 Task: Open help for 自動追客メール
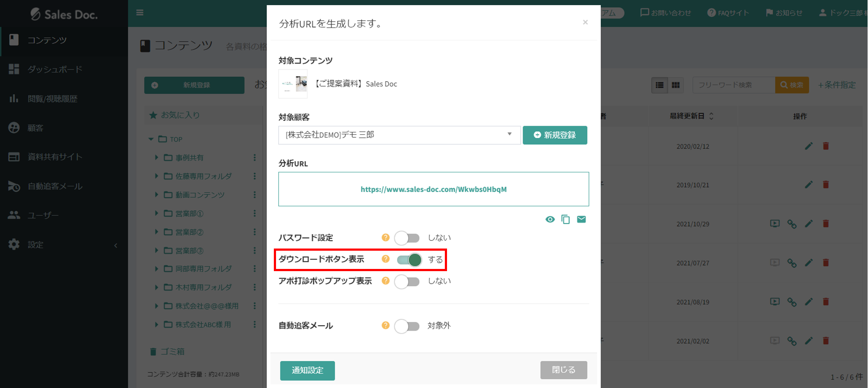(x=385, y=325)
